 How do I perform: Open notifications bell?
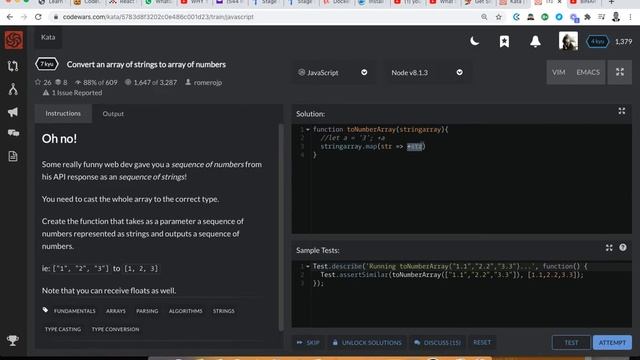click(x=535, y=41)
